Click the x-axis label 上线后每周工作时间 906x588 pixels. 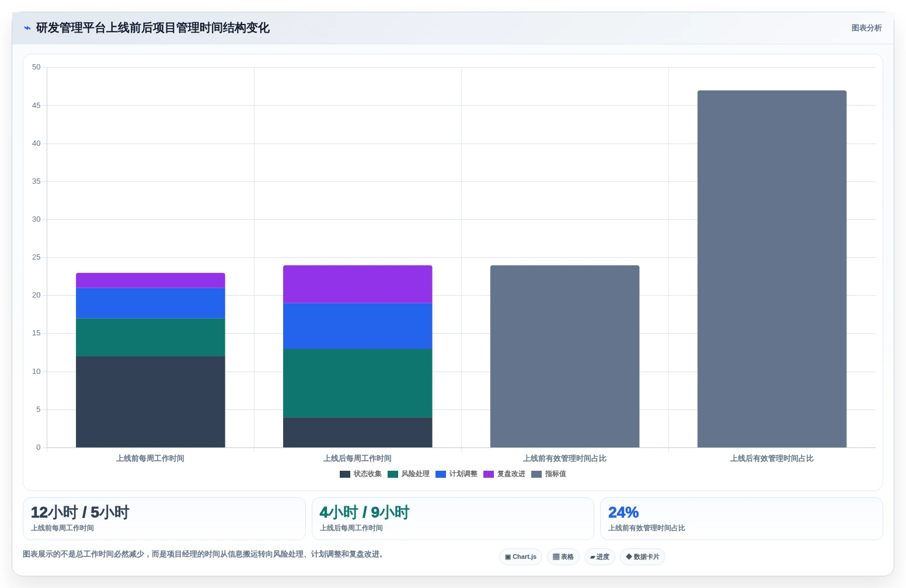tap(358, 459)
